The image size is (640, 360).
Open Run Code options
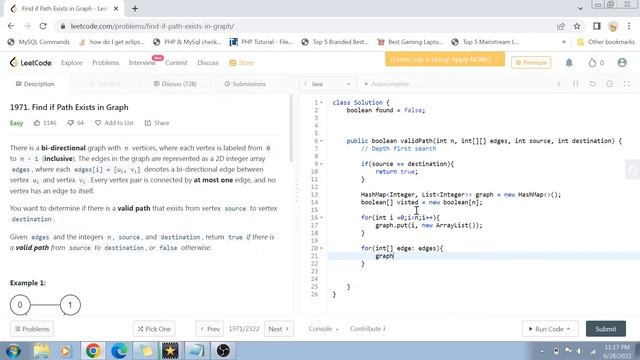point(550,329)
